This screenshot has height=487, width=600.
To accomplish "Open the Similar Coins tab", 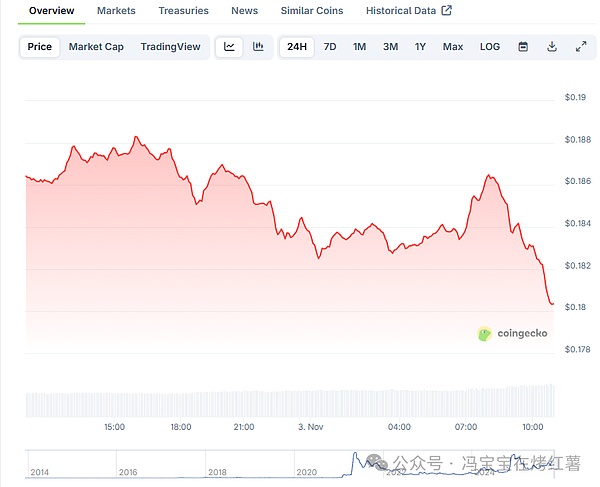I will pyautogui.click(x=312, y=11).
